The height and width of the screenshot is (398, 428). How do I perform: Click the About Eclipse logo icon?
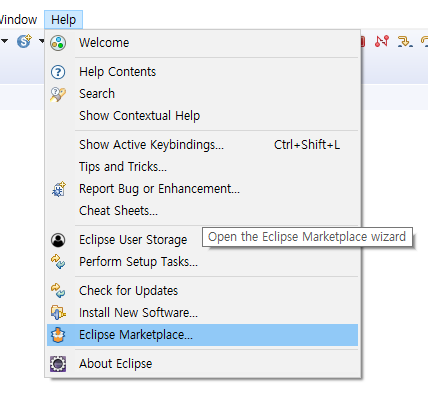[58, 364]
